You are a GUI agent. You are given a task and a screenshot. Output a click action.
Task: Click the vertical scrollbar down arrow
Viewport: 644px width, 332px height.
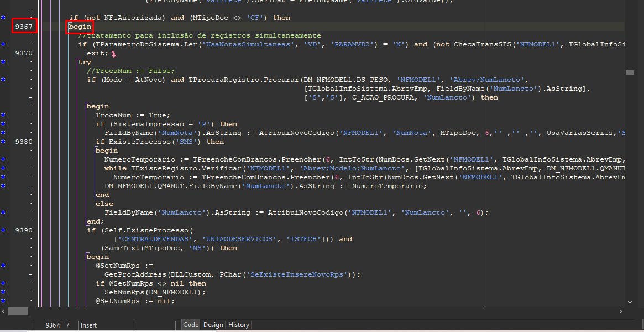tap(630, 302)
